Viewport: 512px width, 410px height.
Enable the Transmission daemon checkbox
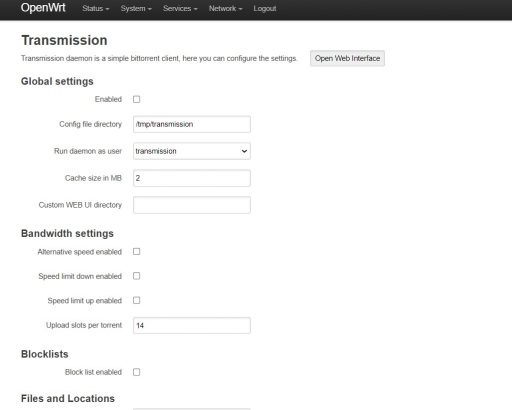pyautogui.click(x=136, y=99)
